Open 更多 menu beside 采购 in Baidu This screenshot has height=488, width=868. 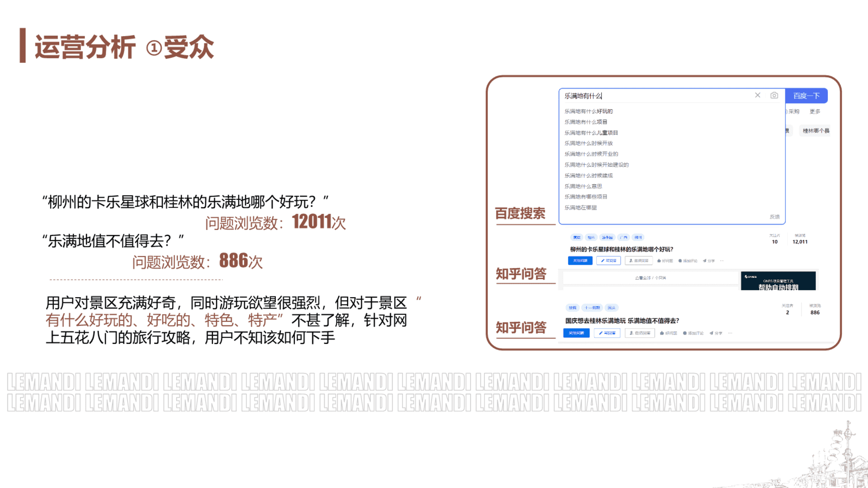pos(815,112)
